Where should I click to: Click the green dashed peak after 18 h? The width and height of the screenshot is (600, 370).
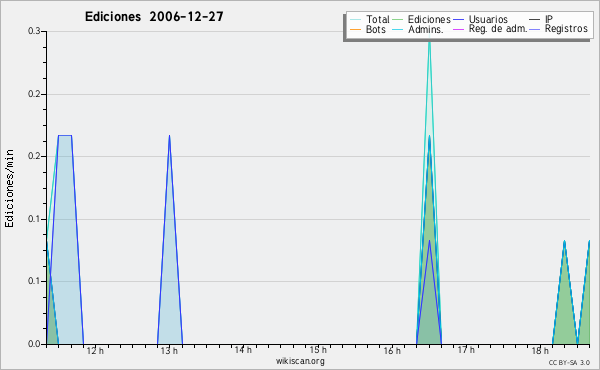pos(564,292)
